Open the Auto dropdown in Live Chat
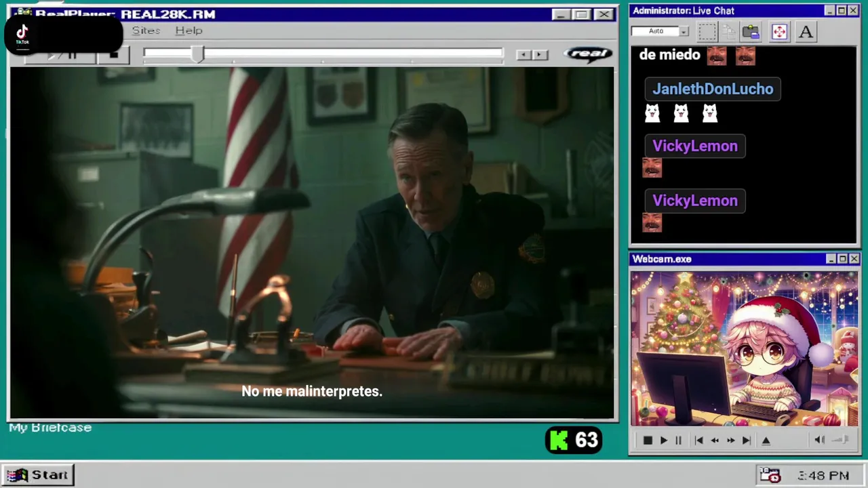Image resolution: width=868 pixels, height=488 pixels. pyautogui.click(x=684, y=31)
